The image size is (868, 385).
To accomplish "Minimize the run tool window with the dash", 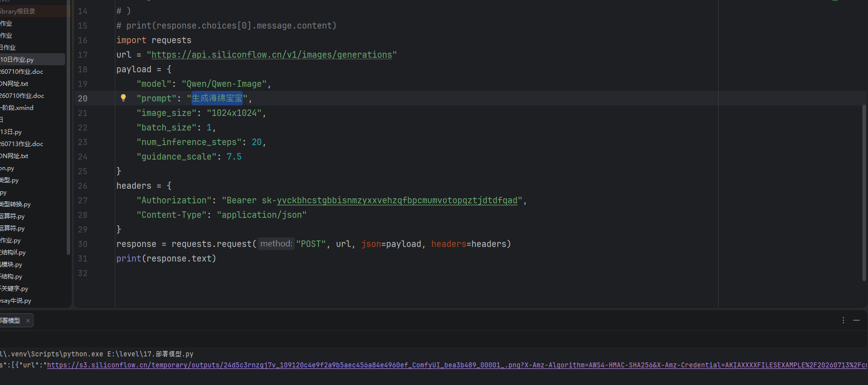I will coord(856,320).
